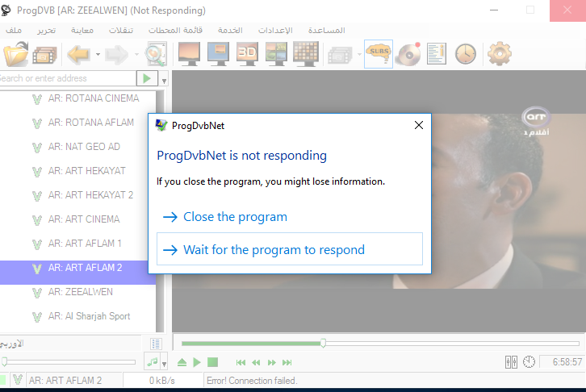Image resolution: width=586 pixels, height=392 pixels.
Task: Click the disc record toolbar icon
Action: pyautogui.click(x=408, y=54)
